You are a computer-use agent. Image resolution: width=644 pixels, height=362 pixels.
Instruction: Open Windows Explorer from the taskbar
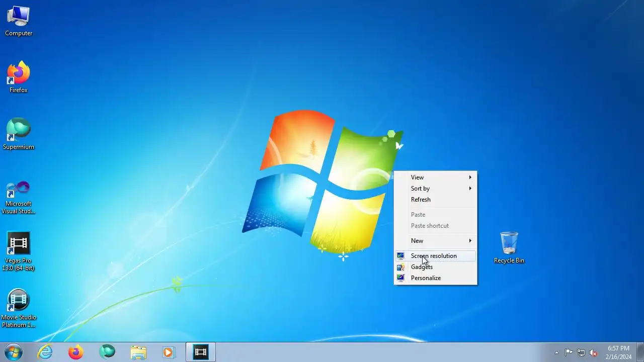point(138,352)
